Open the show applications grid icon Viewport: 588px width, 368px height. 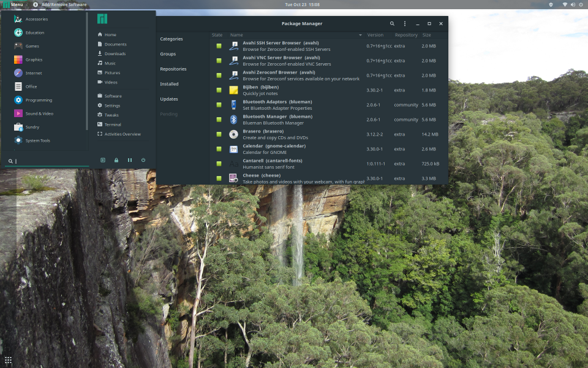(8, 360)
